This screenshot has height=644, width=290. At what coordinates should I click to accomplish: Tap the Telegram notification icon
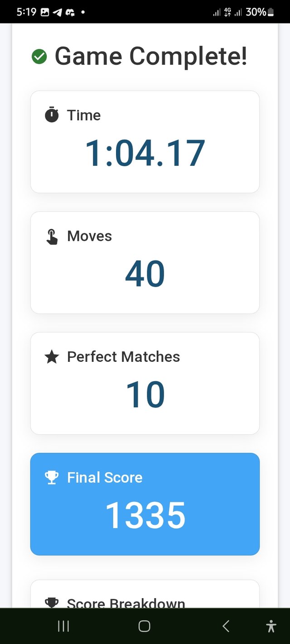click(57, 12)
